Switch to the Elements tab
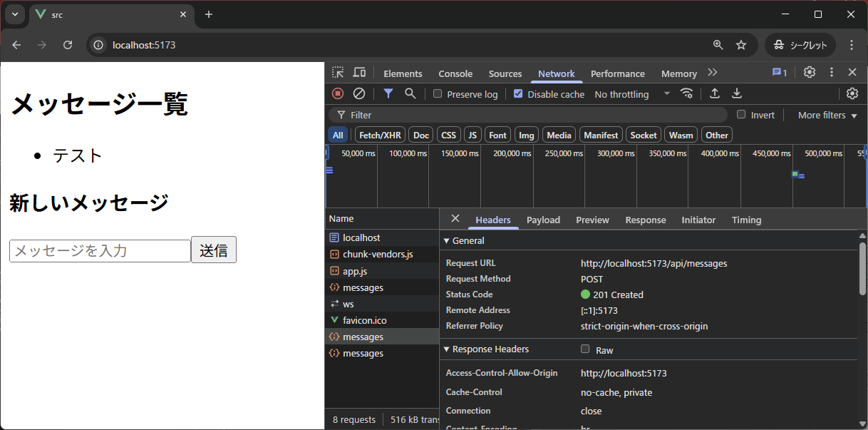This screenshot has height=430, width=868. click(403, 73)
